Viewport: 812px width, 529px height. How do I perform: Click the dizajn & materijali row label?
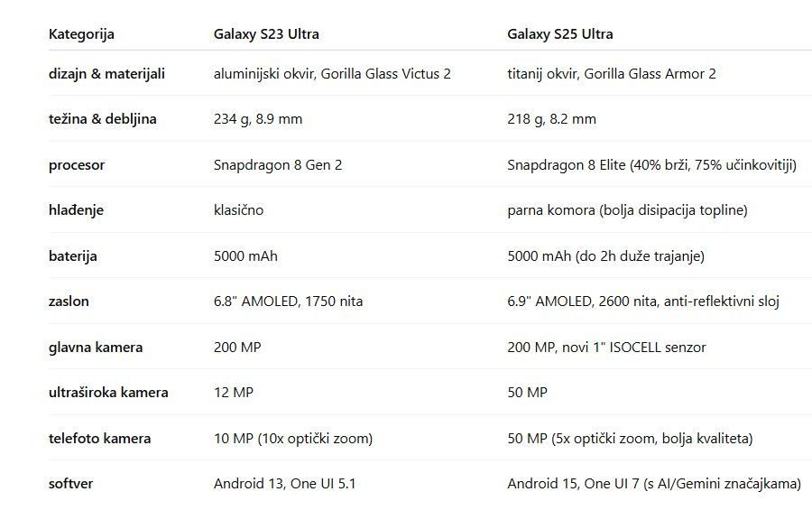point(106,74)
